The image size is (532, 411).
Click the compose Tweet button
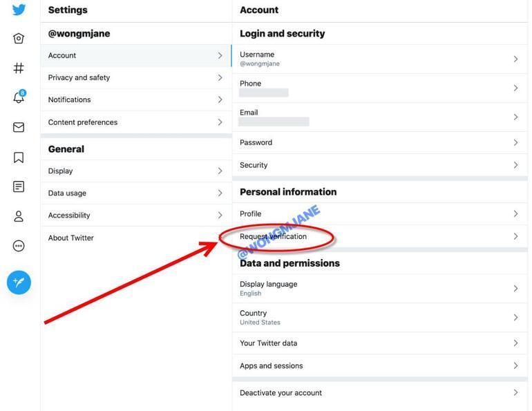coord(19,282)
